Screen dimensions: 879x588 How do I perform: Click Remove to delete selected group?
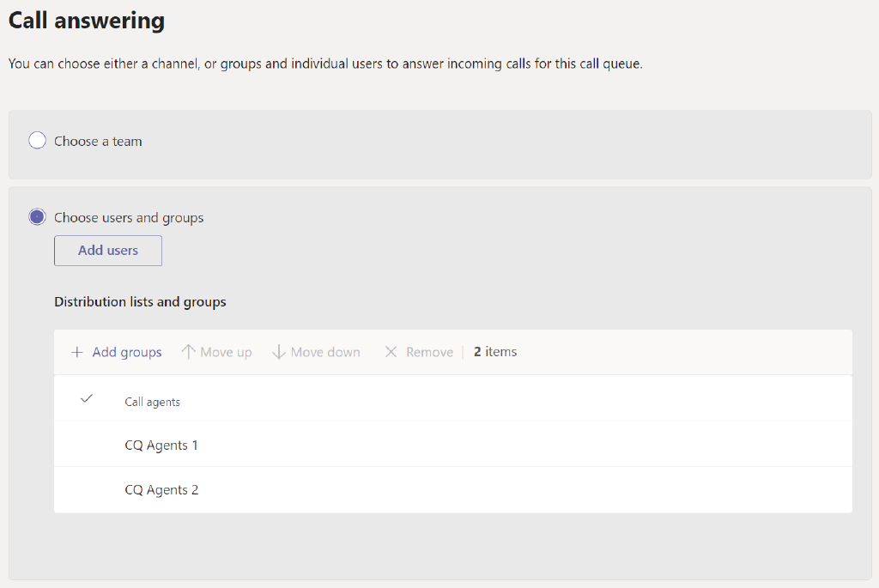tap(429, 351)
